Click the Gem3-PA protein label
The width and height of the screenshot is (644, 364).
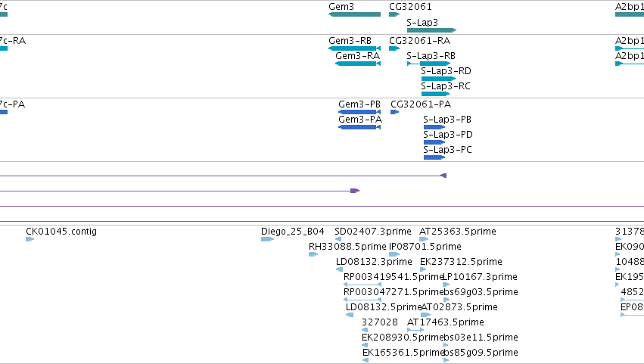[360, 120]
